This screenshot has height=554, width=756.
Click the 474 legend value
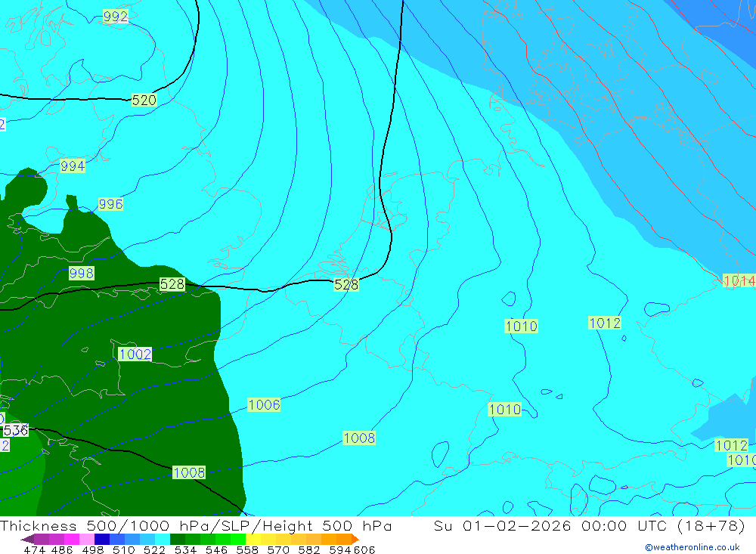[34, 549]
